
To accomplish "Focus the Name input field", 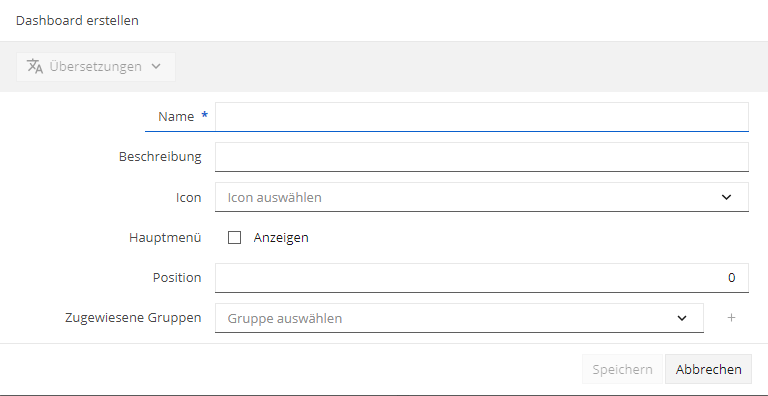I will pos(481,117).
